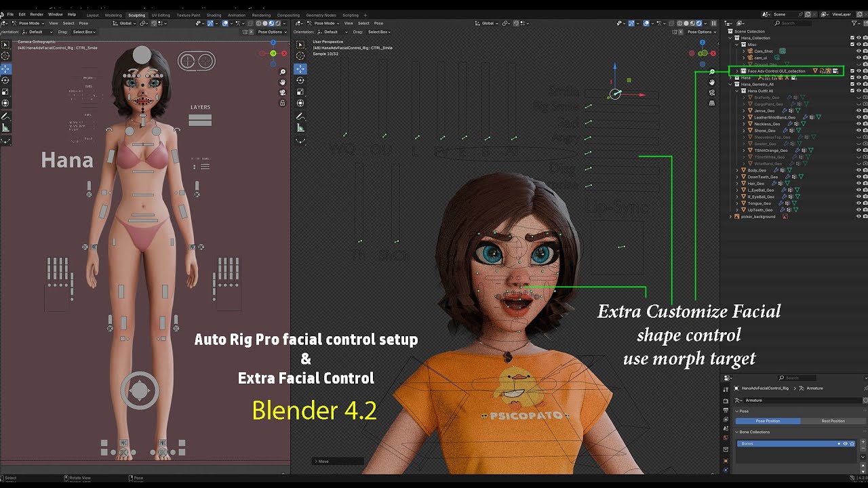Screen dimensions: 868x488
Task: Select the Measure tool in left viewport
Action: [x=5, y=127]
